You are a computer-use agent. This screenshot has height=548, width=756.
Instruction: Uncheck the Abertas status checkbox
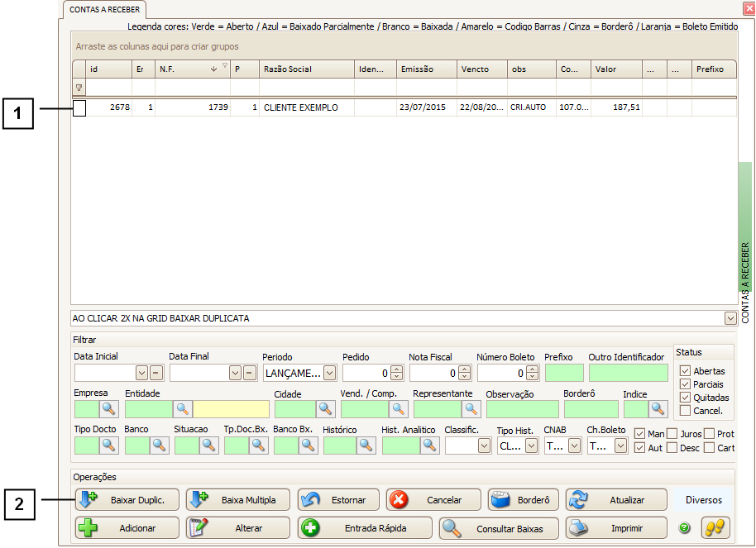tap(685, 371)
